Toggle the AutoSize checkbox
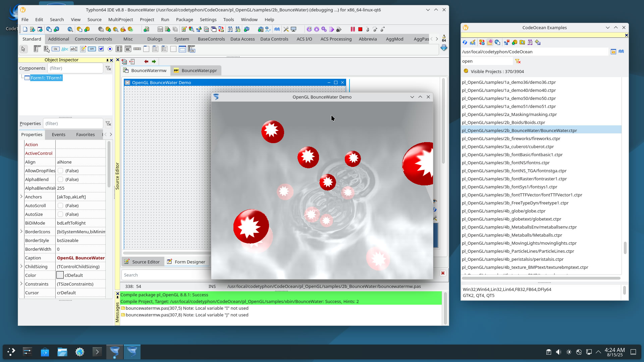The image size is (644, 362). tap(60, 214)
